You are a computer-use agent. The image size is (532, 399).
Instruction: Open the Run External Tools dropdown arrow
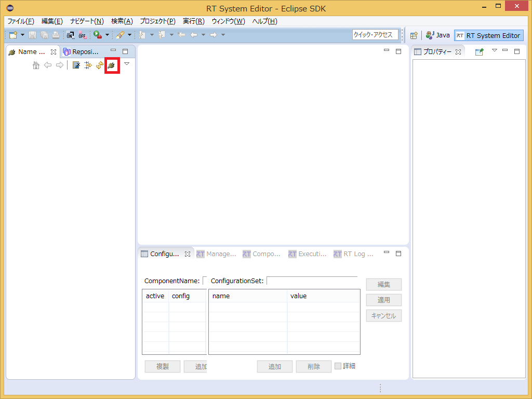tap(107, 35)
